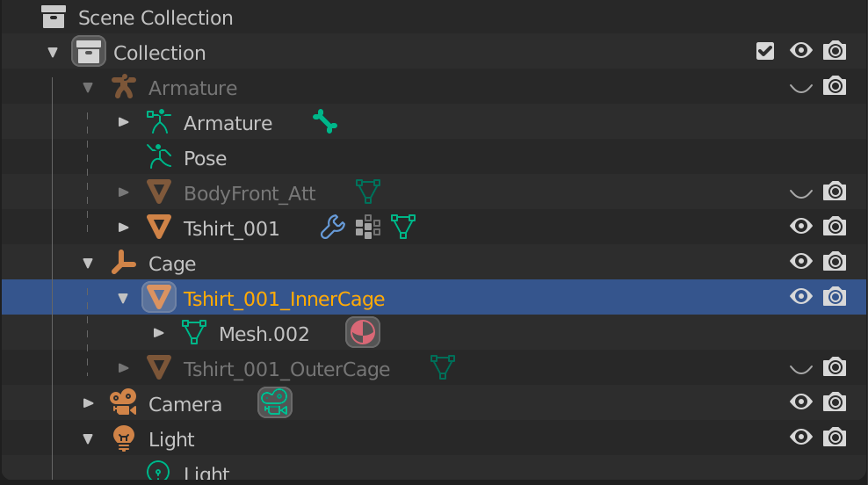This screenshot has width=868, height=485.
Task: Click mesh data icon next to Tshirt_001_OuterCage
Action: pyautogui.click(x=442, y=368)
